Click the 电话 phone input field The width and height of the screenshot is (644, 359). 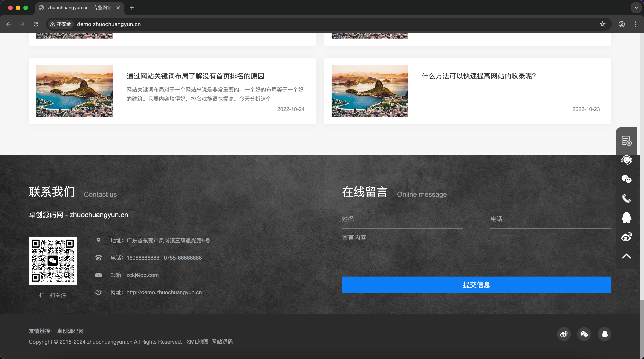(x=551, y=219)
